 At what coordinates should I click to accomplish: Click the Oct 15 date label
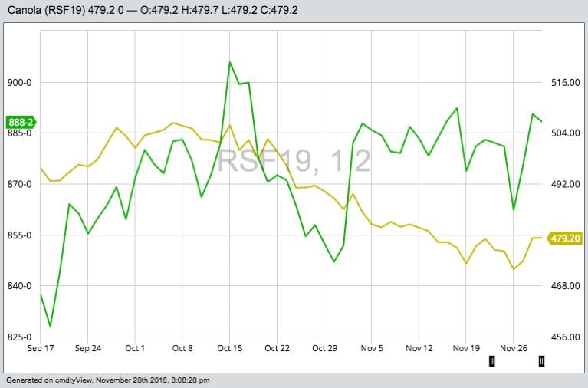click(x=230, y=348)
